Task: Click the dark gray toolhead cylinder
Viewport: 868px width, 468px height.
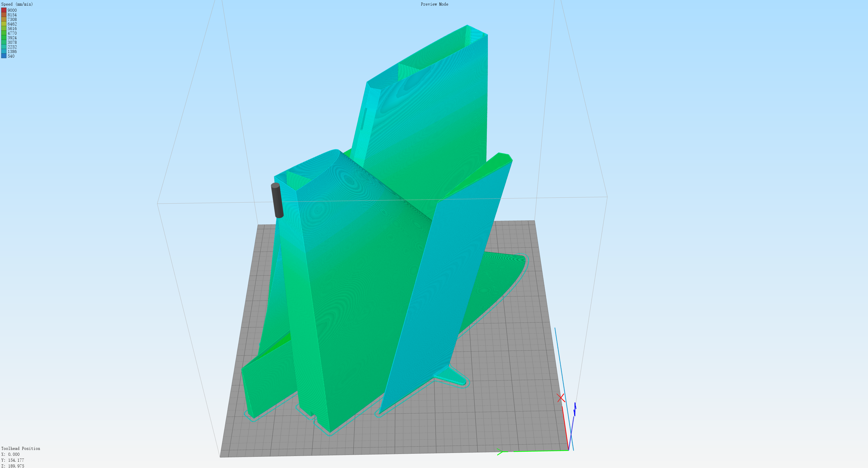Action: [x=277, y=200]
